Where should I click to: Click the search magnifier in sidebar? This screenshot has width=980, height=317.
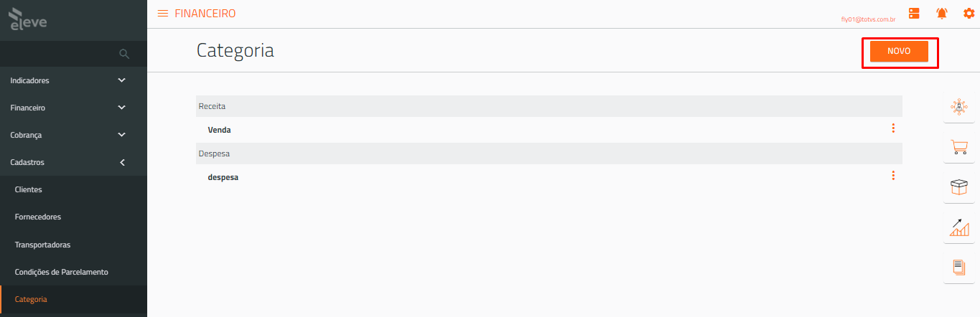point(124,54)
